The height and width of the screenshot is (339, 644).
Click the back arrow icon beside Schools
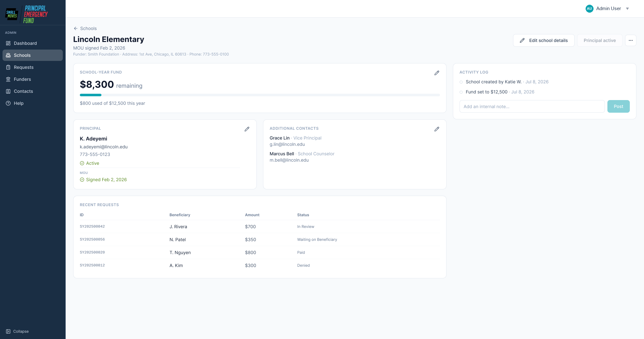click(x=76, y=28)
